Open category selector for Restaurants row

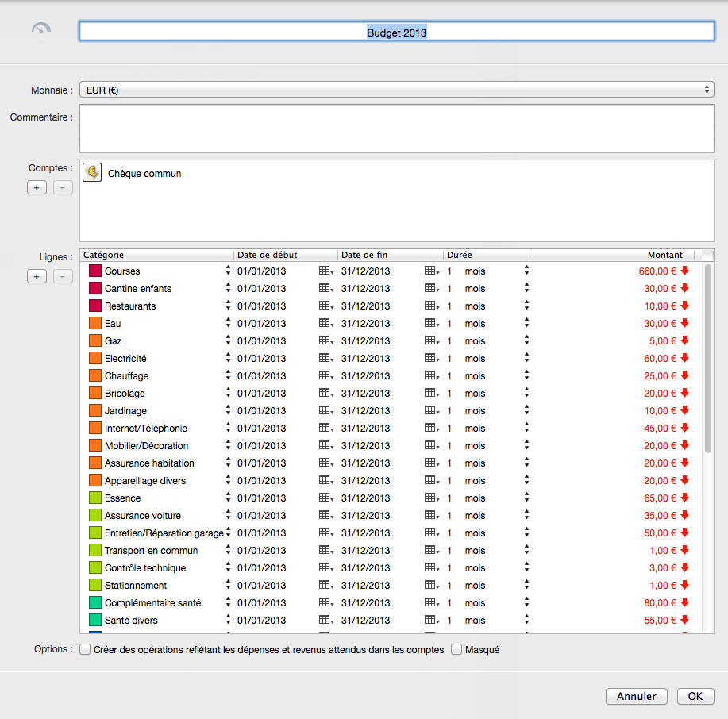pyautogui.click(x=228, y=306)
